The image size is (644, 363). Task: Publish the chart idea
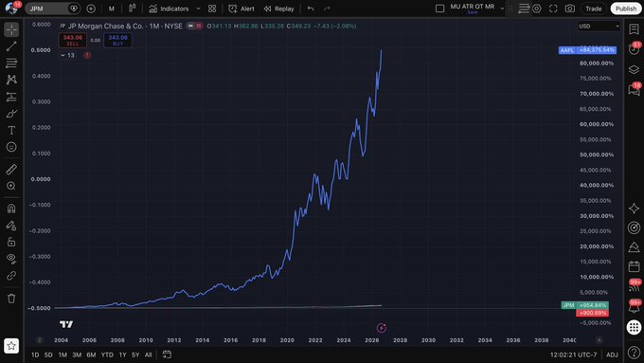(626, 9)
